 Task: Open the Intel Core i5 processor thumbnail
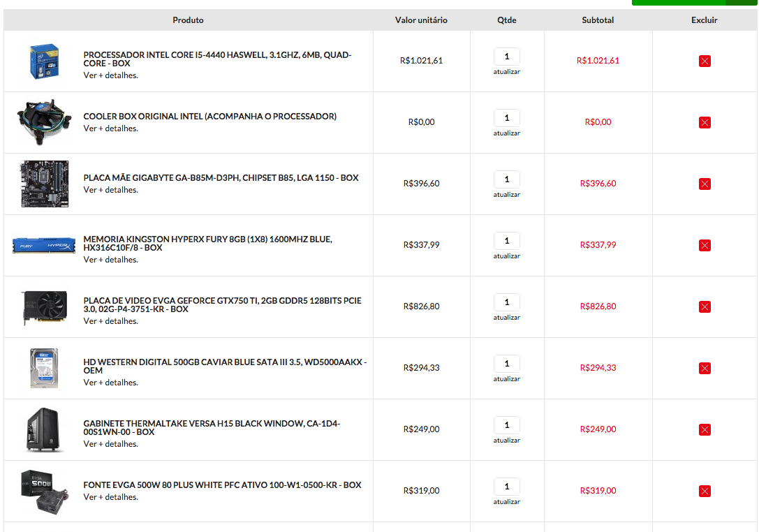tap(44, 61)
